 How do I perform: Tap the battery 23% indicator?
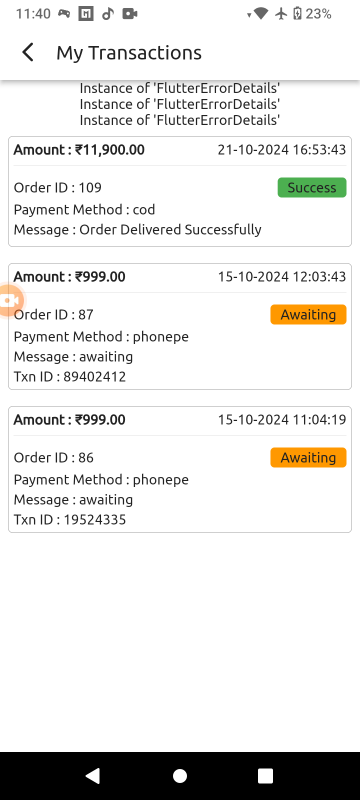coord(312,14)
